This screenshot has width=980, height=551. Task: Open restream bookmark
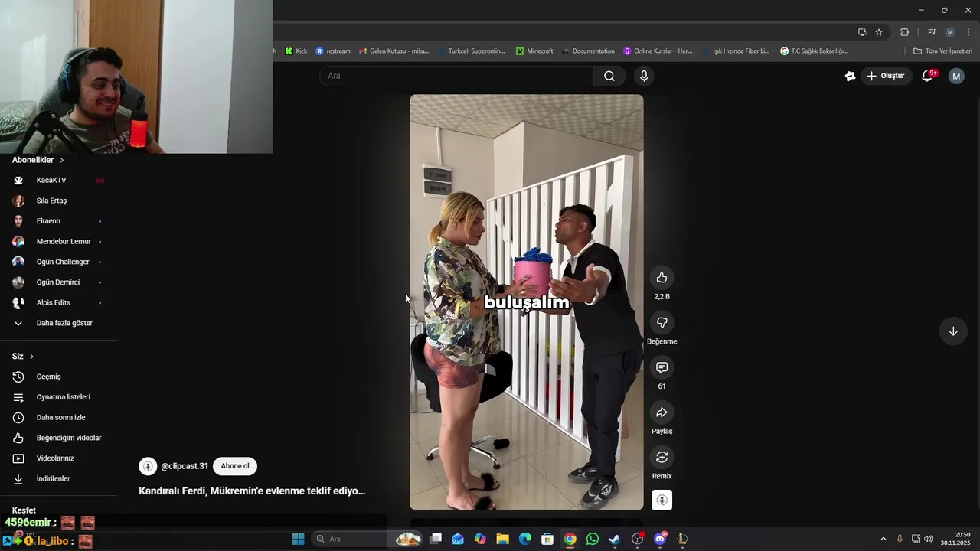tap(333, 51)
